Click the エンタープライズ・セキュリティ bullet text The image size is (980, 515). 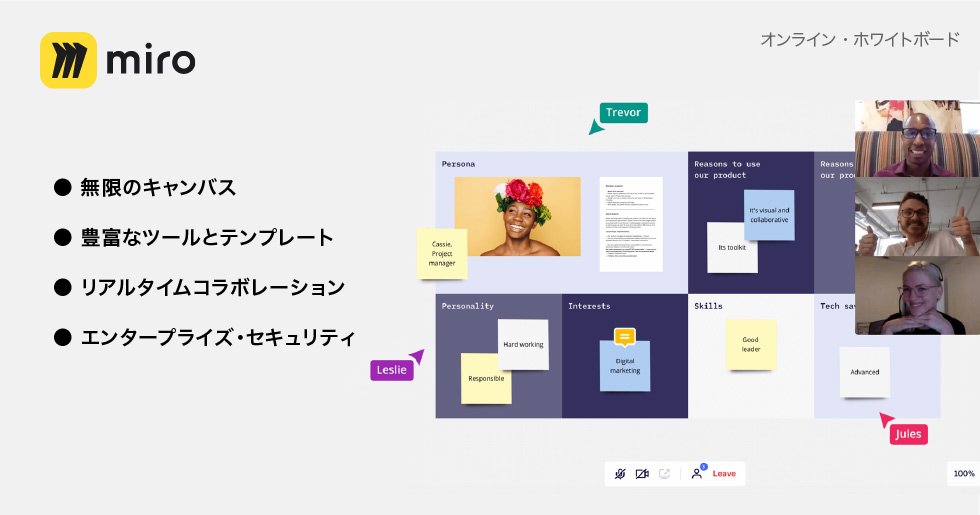(x=218, y=338)
